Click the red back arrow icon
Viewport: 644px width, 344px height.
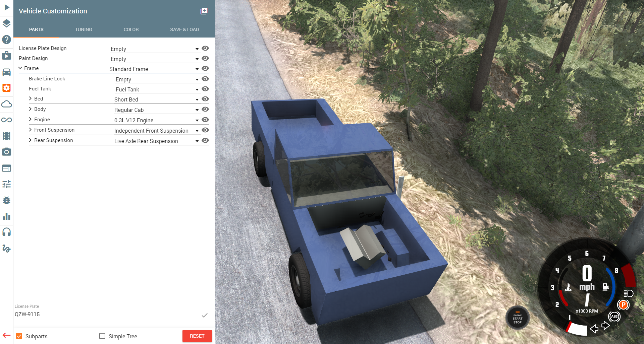tap(7, 335)
